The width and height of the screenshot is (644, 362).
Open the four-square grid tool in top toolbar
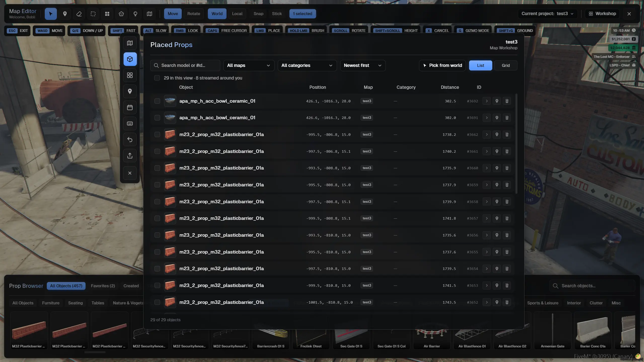coord(107,14)
